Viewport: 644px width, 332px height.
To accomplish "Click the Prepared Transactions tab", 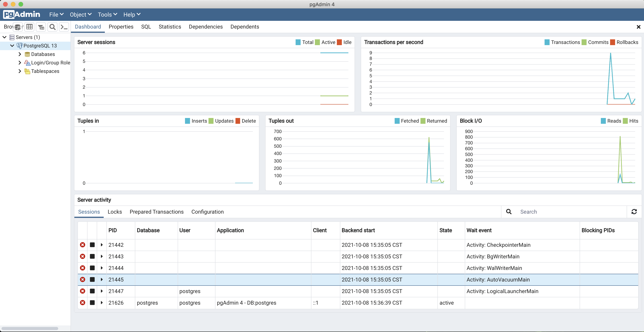I will [x=156, y=212].
